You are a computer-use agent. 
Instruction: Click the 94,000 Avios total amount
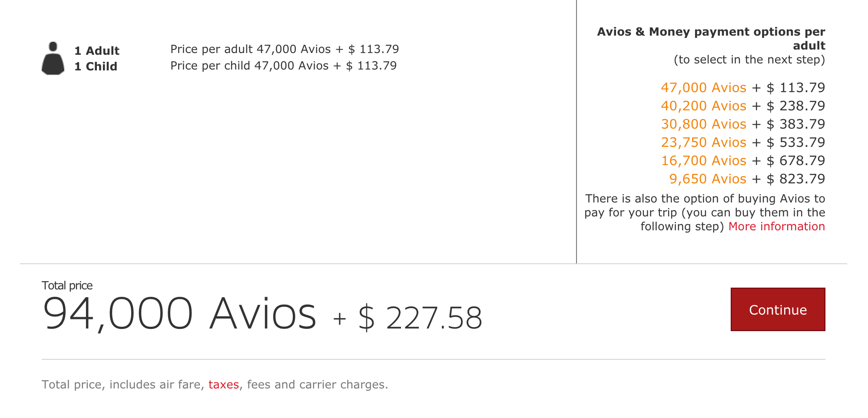pos(179,314)
